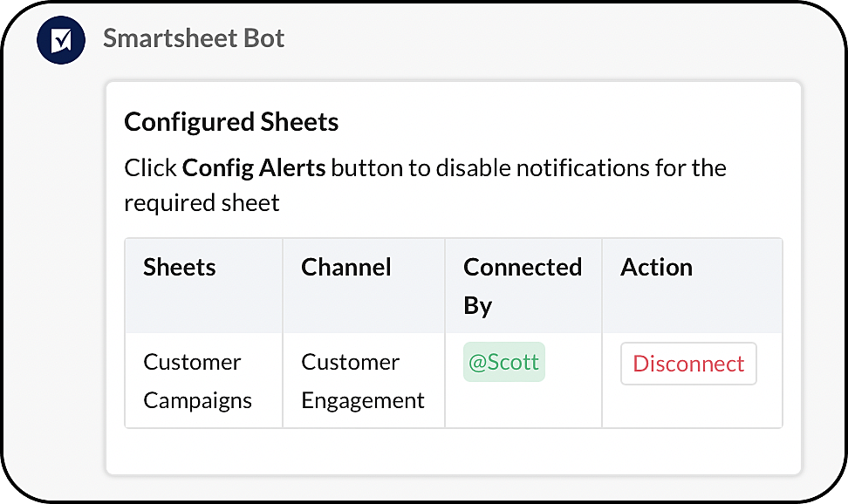Open the @Scott user mention
Viewport: 848px width, 504px height.
pyautogui.click(x=503, y=362)
